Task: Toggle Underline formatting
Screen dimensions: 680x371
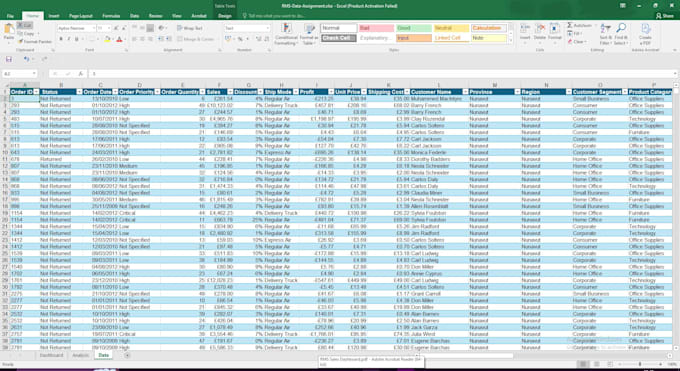Action: [77, 39]
